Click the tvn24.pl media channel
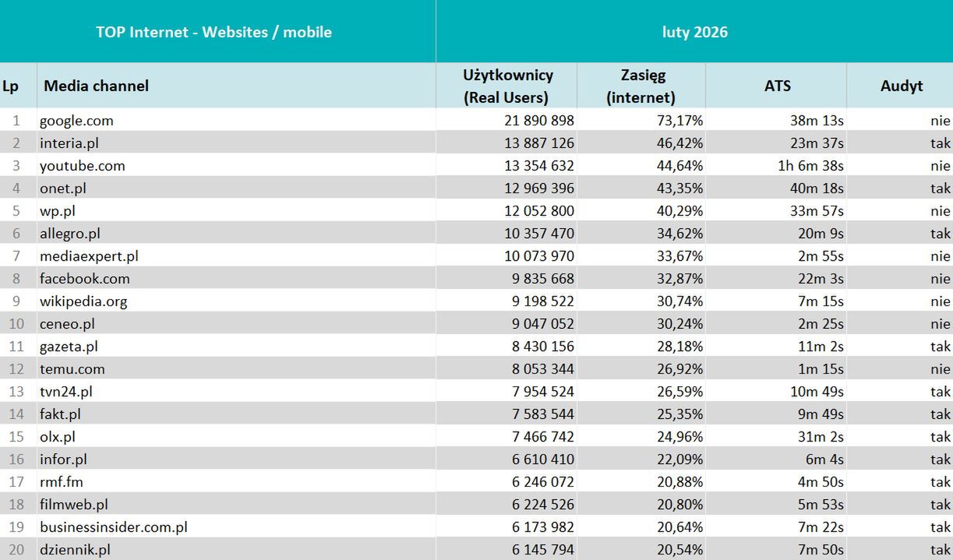This screenshot has height=560, width=953. (66, 392)
